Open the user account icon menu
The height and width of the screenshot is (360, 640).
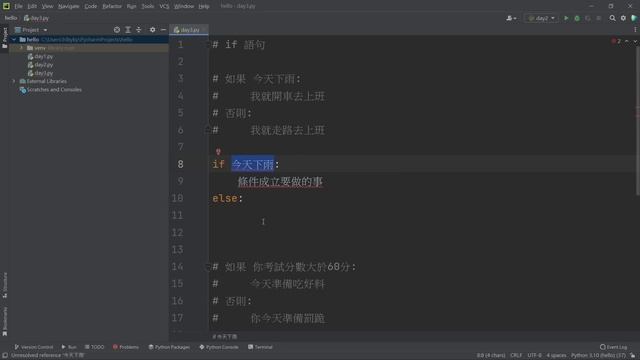(511, 18)
